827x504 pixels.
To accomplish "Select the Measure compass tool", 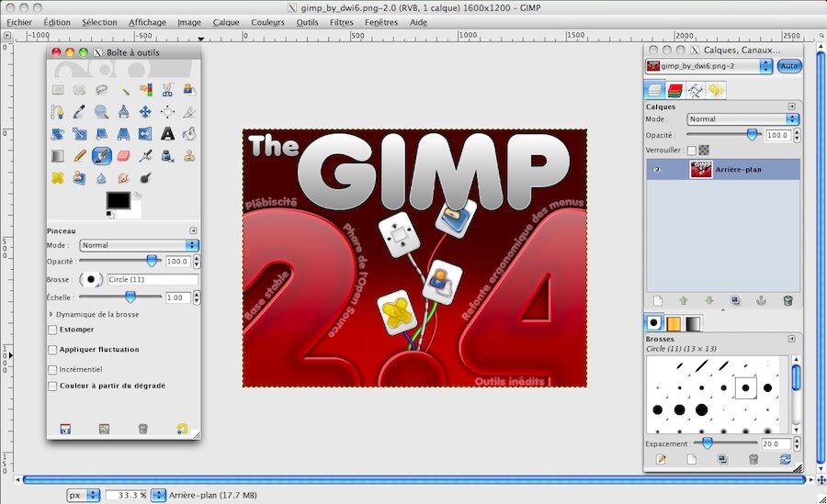I will [124, 111].
